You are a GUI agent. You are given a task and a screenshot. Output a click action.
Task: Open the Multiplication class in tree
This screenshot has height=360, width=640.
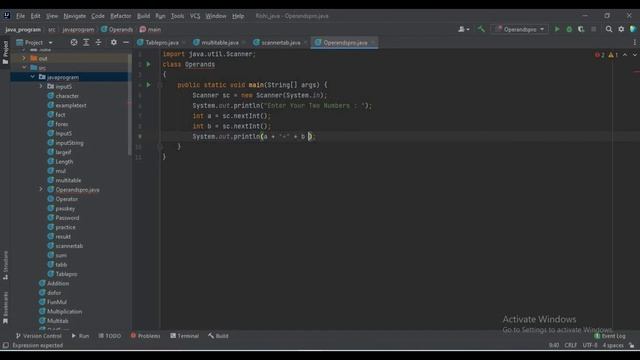(64, 311)
